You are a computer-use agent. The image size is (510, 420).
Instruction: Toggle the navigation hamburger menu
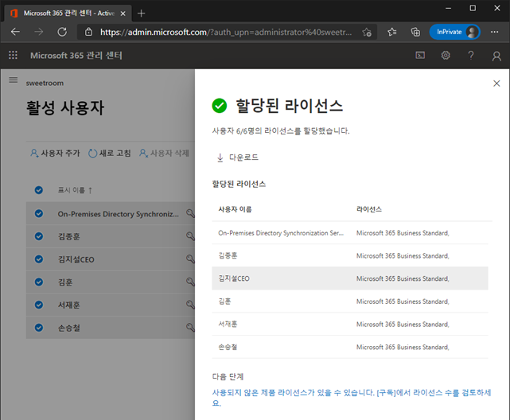click(x=14, y=80)
